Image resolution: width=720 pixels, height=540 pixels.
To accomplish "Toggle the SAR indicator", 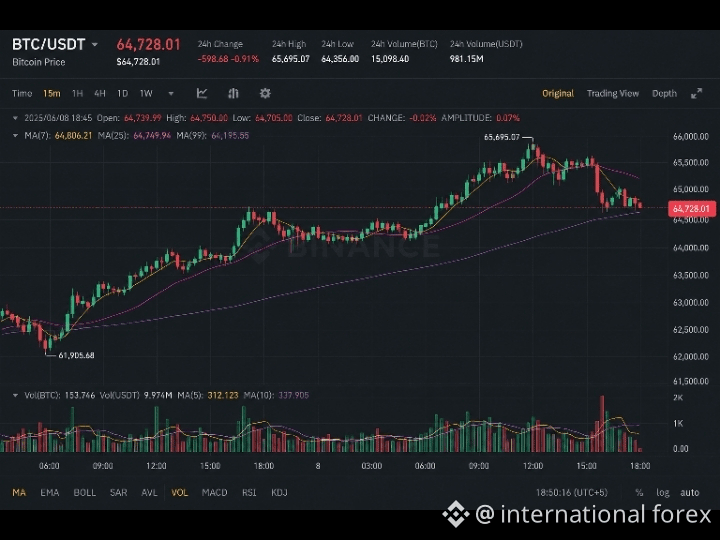I will point(118,492).
